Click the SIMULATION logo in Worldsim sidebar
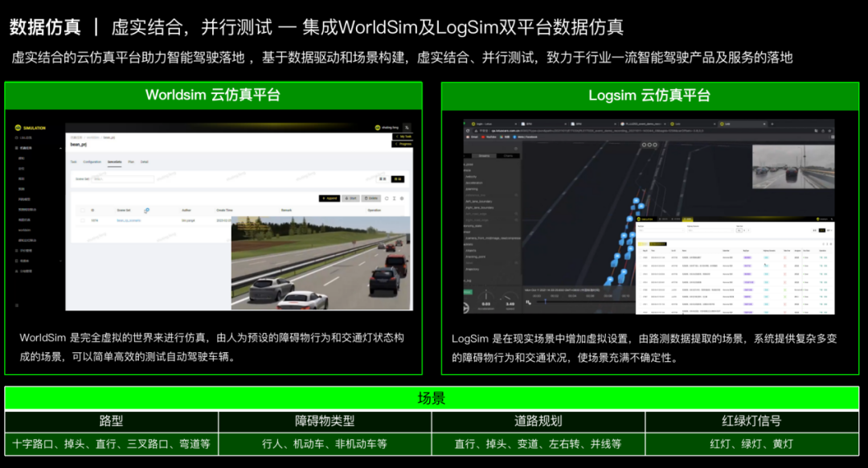Viewport: 868px width, 468px height. click(x=31, y=128)
